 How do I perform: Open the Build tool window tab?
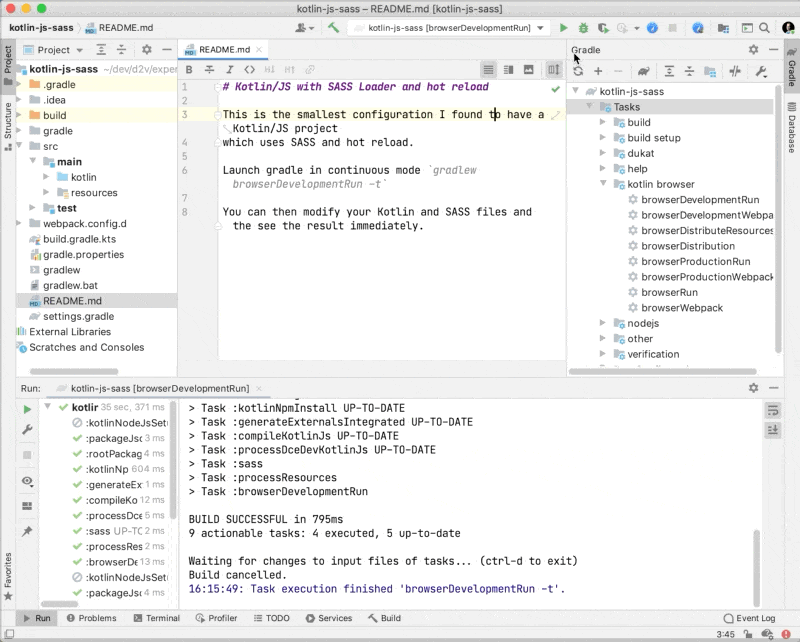(384, 618)
